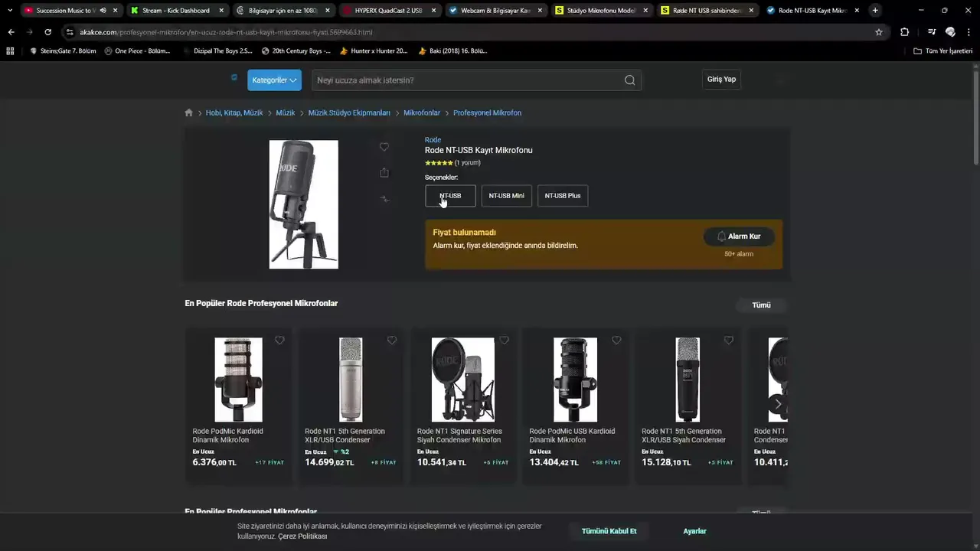Viewport: 980px width, 551px height.
Task: Open Hobi, Kitap, Müzik breadcrumb
Action: click(234, 112)
